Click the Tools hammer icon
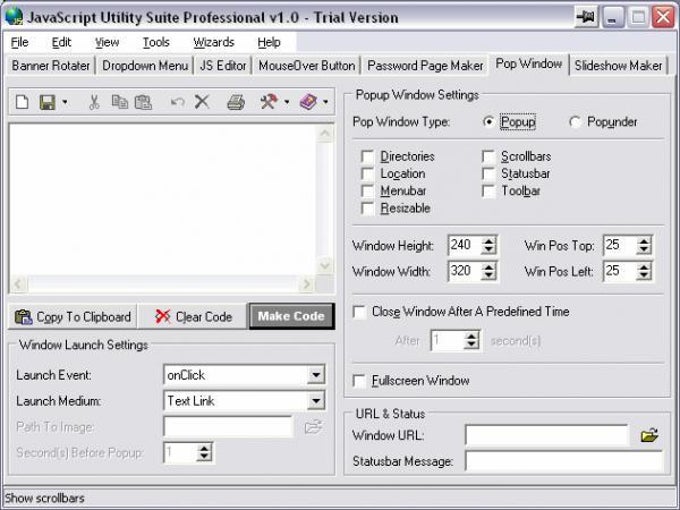This screenshot has height=510, width=680. [x=268, y=102]
